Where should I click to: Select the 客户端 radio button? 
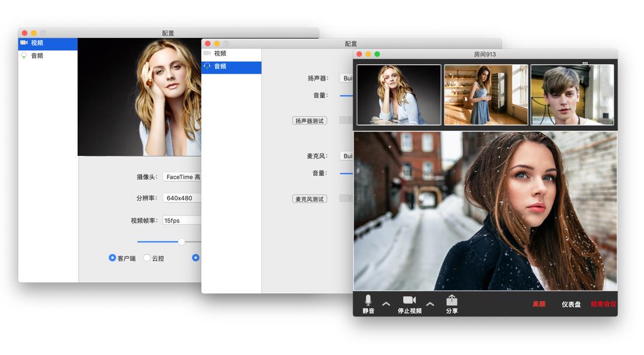tap(113, 257)
